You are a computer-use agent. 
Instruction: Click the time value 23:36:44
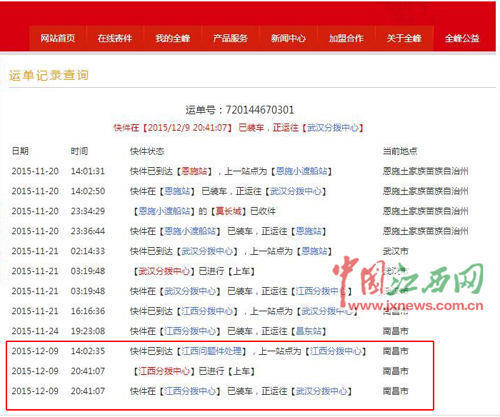88,231
